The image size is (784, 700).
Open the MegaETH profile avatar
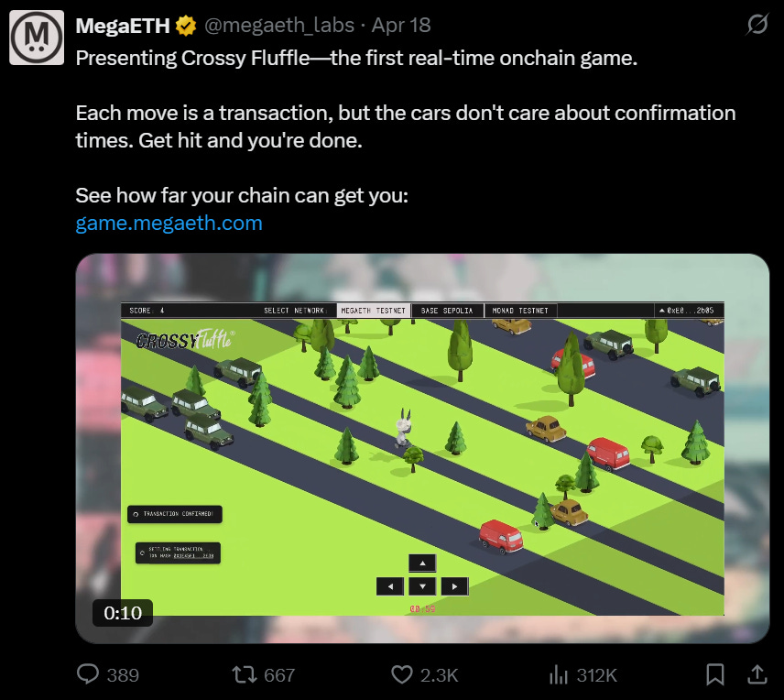point(37,38)
